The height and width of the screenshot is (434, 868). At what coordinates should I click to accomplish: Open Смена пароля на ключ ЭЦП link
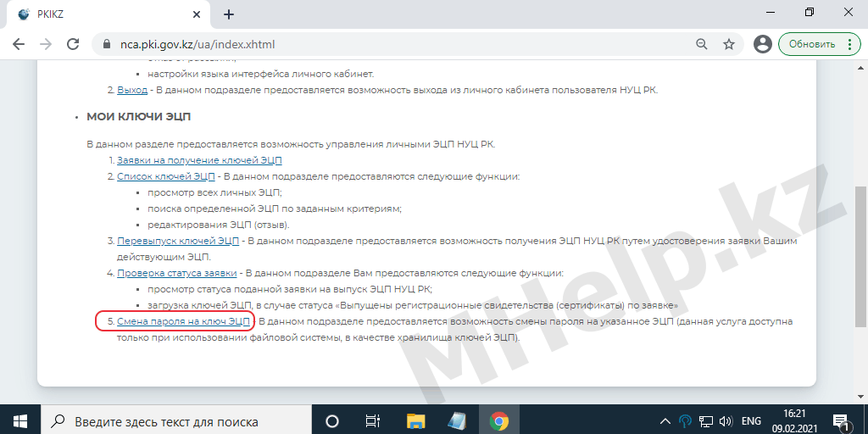pos(184,321)
